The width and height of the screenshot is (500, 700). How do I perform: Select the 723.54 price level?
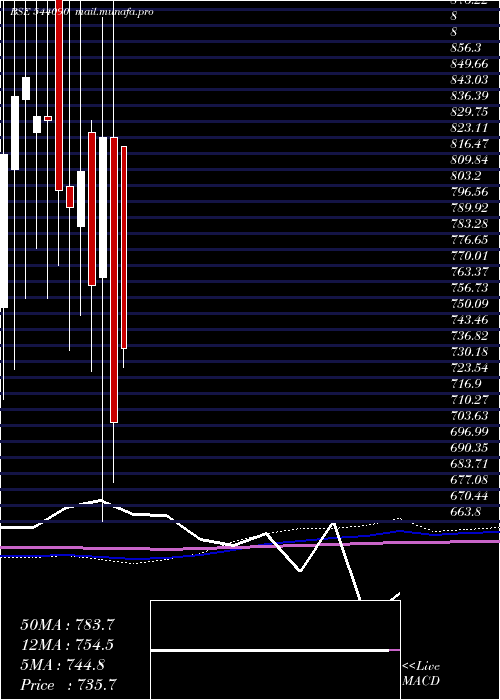coord(469,368)
